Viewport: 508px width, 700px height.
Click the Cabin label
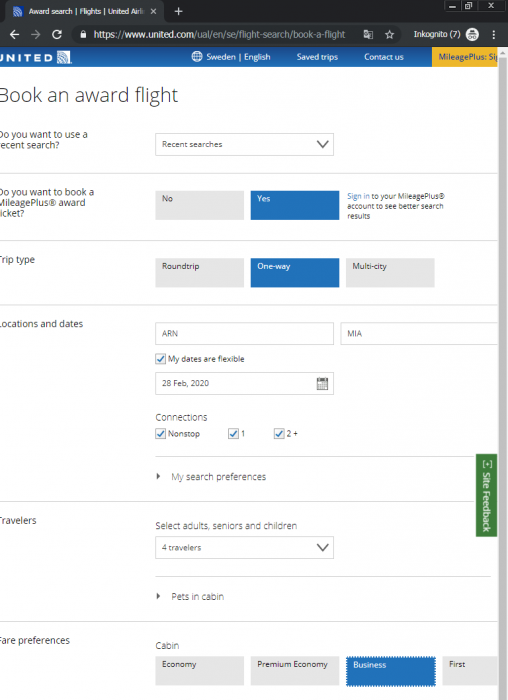(167, 646)
